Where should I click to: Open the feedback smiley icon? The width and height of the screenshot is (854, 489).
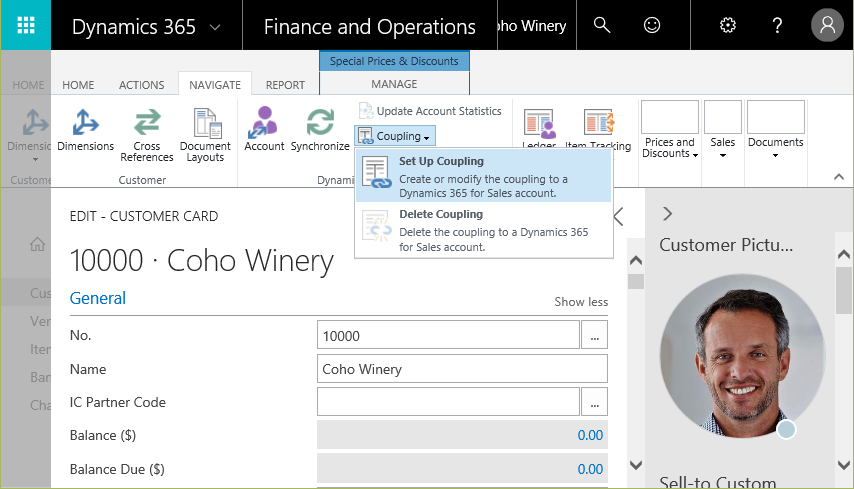click(651, 25)
